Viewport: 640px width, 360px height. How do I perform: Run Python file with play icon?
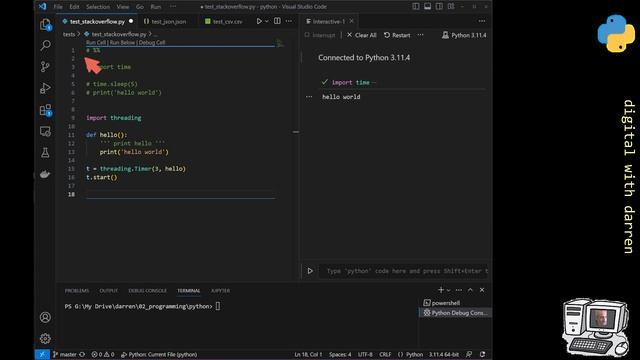point(259,21)
